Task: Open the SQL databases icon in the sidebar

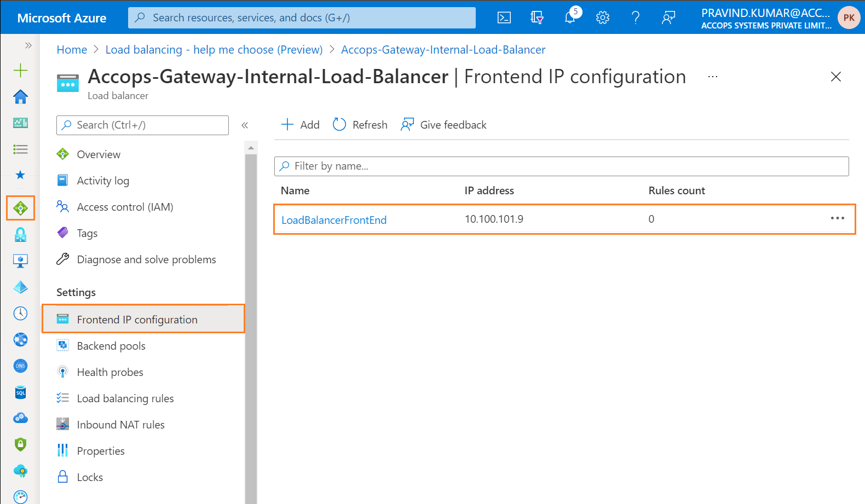Action: click(20, 392)
